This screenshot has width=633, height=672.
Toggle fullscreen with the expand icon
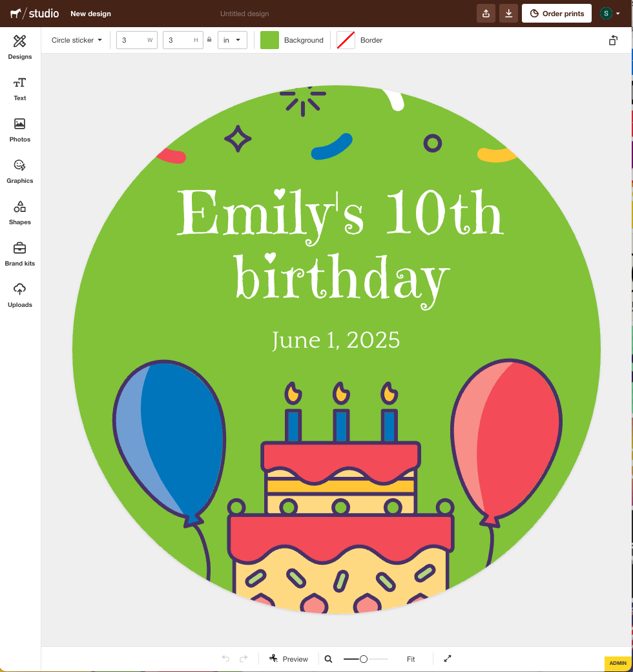click(447, 658)
